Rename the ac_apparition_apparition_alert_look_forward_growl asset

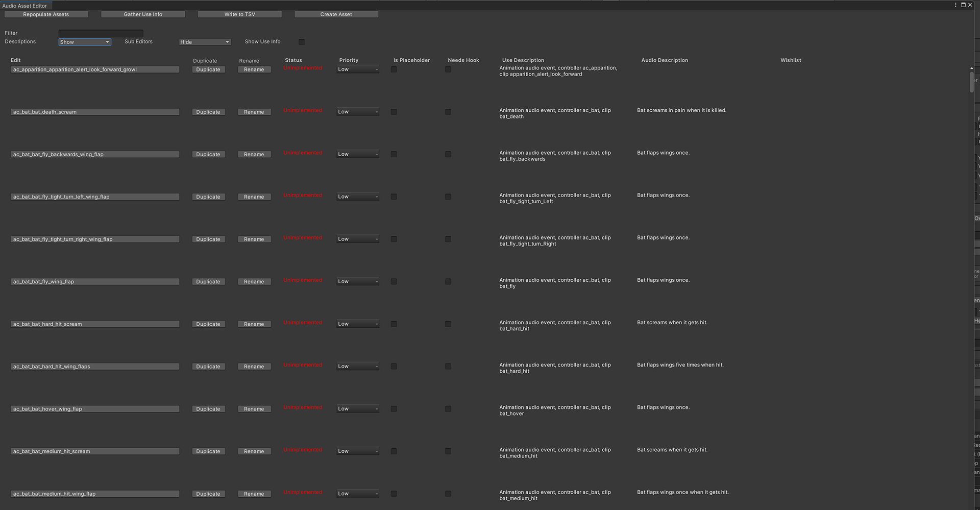[254, 69]
